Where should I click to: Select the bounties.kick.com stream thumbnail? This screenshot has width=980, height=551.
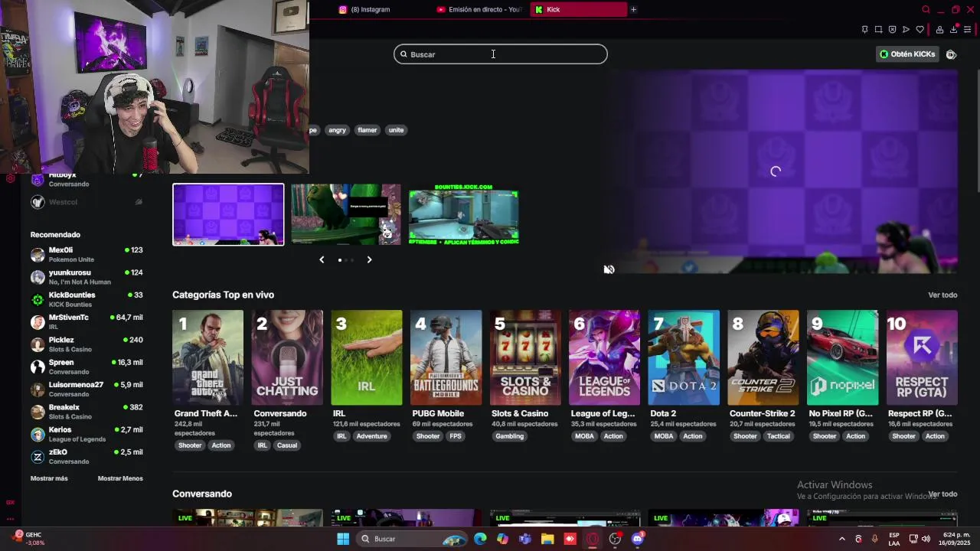(464, 214)
